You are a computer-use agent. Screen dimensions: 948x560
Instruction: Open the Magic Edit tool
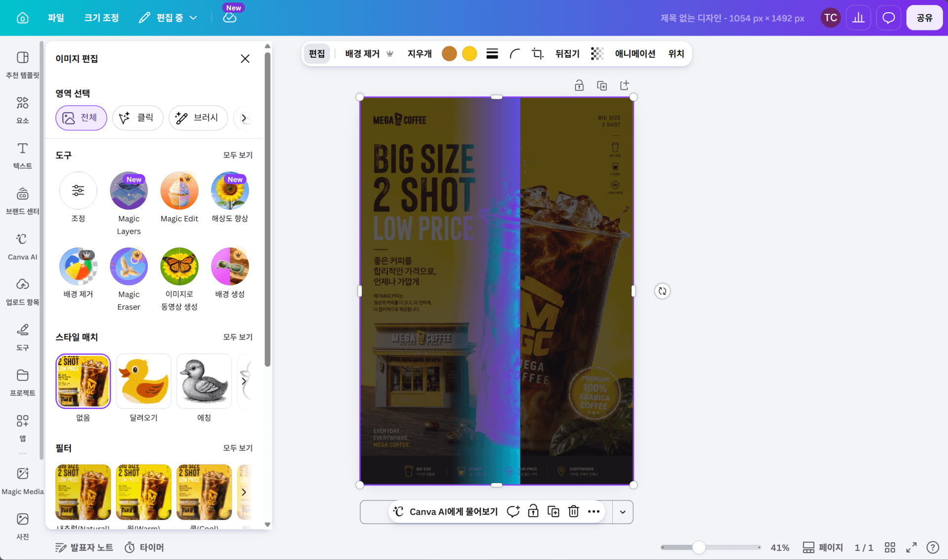[x=179, y=198]
